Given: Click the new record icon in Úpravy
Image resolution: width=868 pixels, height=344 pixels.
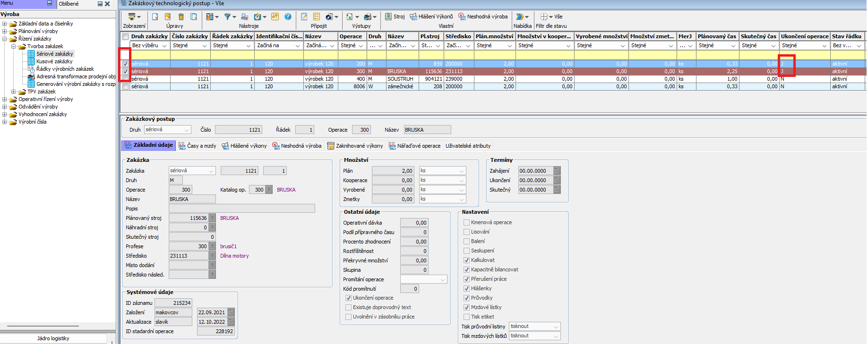Looking at the screenshot, I should (155, 17).
